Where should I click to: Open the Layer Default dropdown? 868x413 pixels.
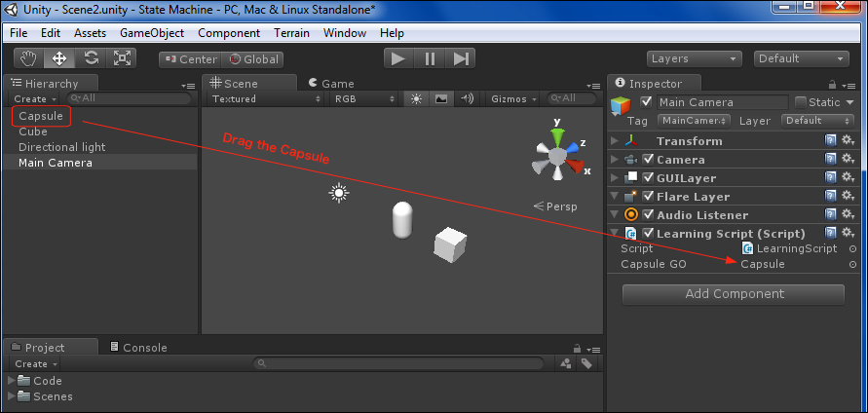(817, 120)
